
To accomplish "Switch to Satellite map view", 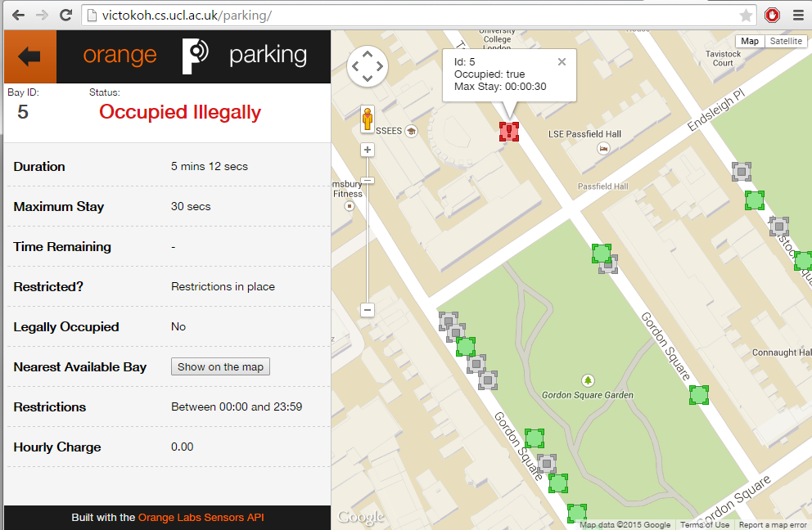I will pos(786,42).
